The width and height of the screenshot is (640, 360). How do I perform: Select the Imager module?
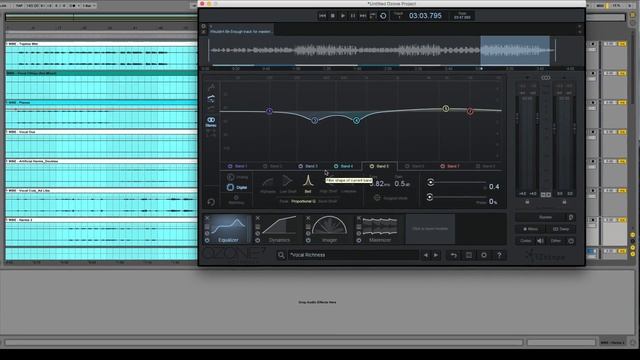click(329, 229)
